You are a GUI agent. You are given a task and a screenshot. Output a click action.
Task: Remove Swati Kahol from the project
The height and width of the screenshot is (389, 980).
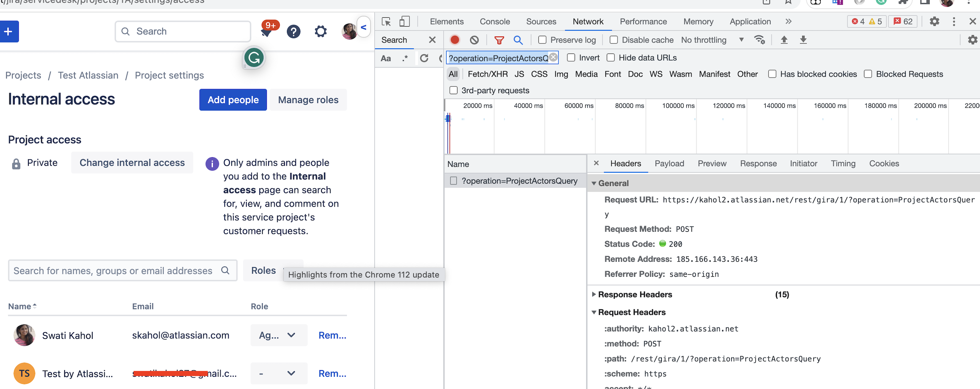click(x=332, y=335)
